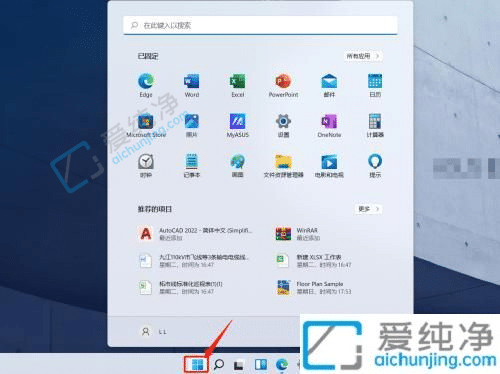
Task: Launch Word from pinned apps
Action: point(192,85)
